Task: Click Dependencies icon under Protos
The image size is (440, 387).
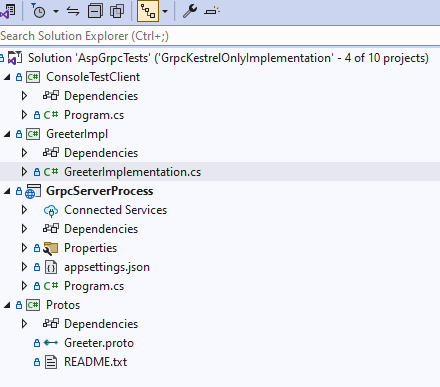Action: click(x=51, y=324)
